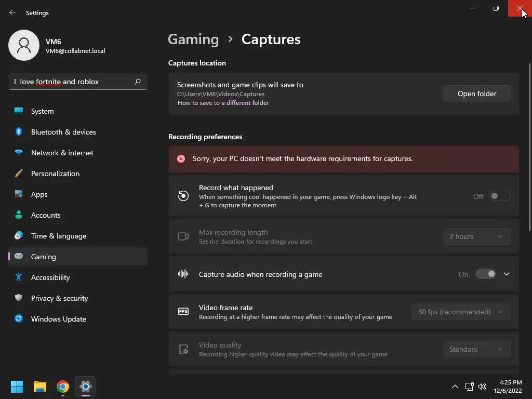
Task: Click the volume icon in system tray
Action: tap(482, 387)
